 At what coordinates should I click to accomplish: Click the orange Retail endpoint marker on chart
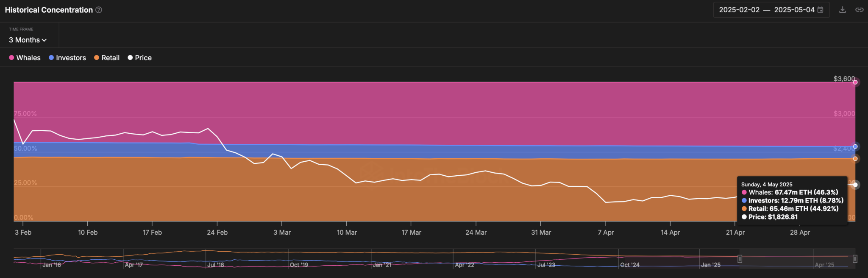(855, 159)
